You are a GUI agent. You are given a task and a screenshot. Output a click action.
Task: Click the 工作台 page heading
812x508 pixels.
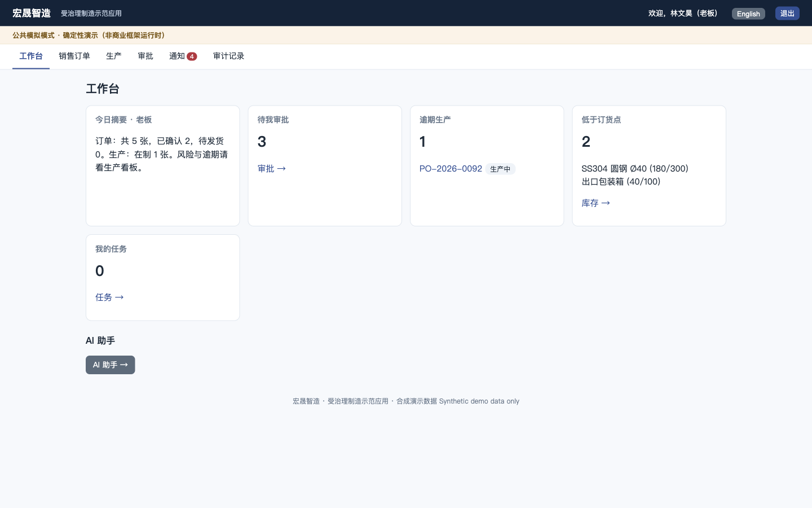(x=103, y=89)
